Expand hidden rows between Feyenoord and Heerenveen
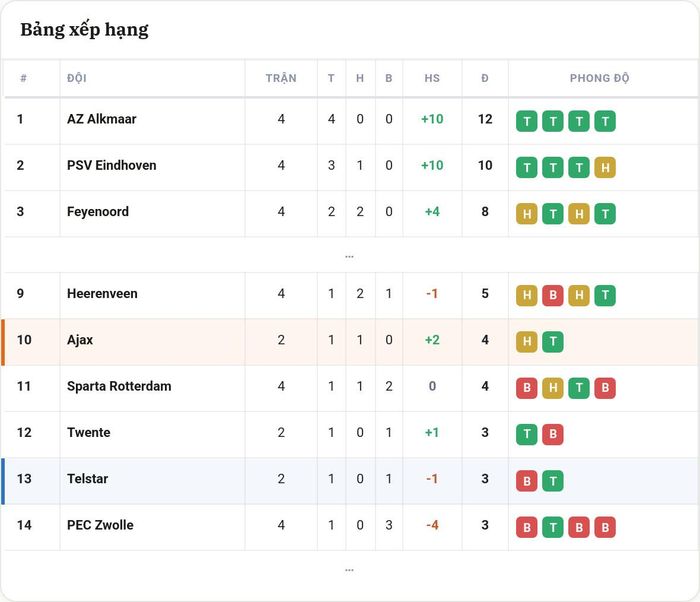The image size is (700, 602). [349, 256]
